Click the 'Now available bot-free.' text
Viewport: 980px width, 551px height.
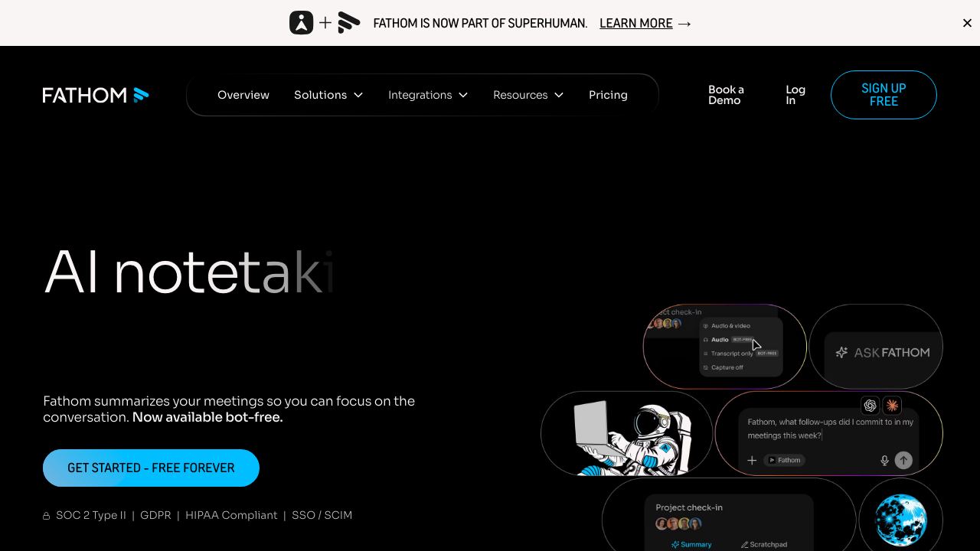click(207, 417)
